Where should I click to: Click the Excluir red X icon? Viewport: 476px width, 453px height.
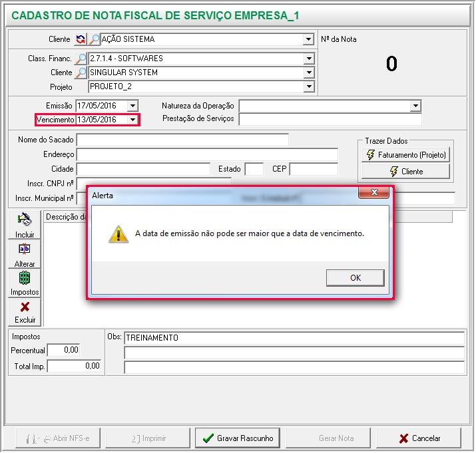(25, 307)
